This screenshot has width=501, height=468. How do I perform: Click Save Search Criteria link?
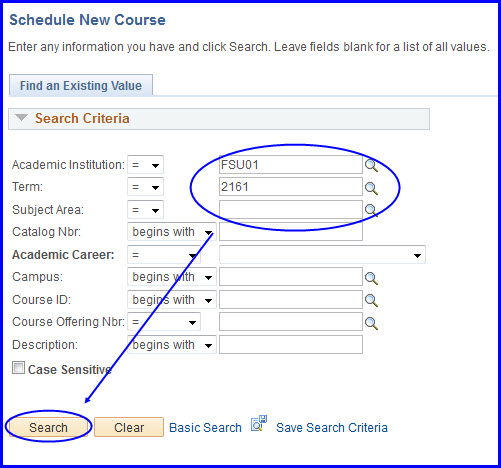pyautogui.click(x=332, y=428)
